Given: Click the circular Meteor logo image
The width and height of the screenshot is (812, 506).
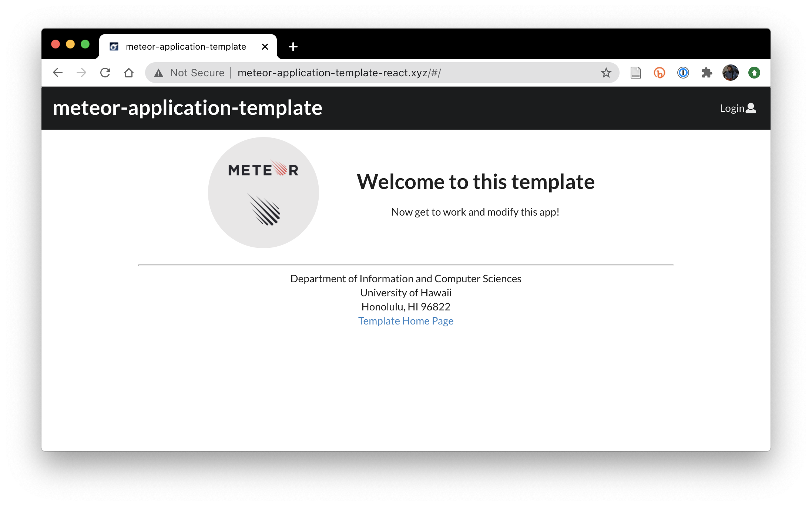Looking at the screenshot, I should (263, 193).
